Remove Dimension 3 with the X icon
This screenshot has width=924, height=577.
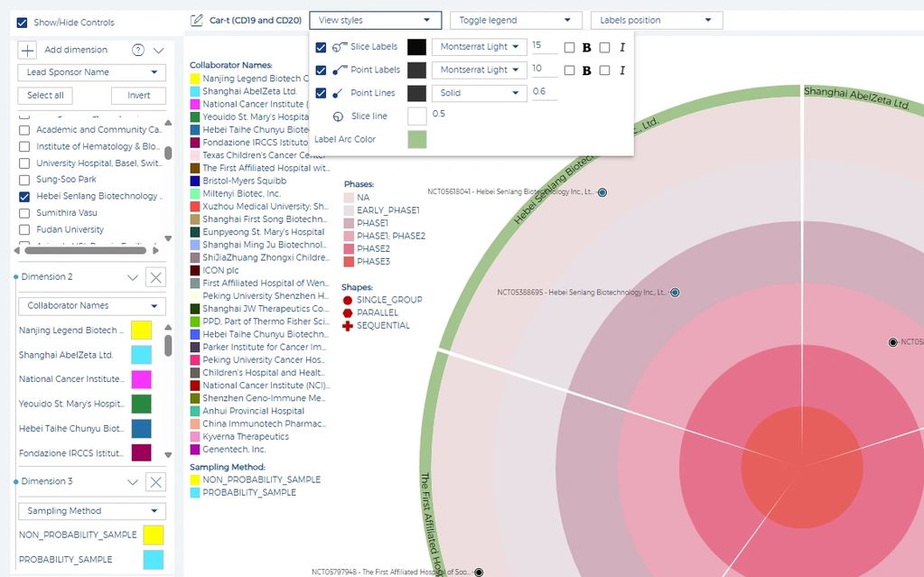click(155, 482)
